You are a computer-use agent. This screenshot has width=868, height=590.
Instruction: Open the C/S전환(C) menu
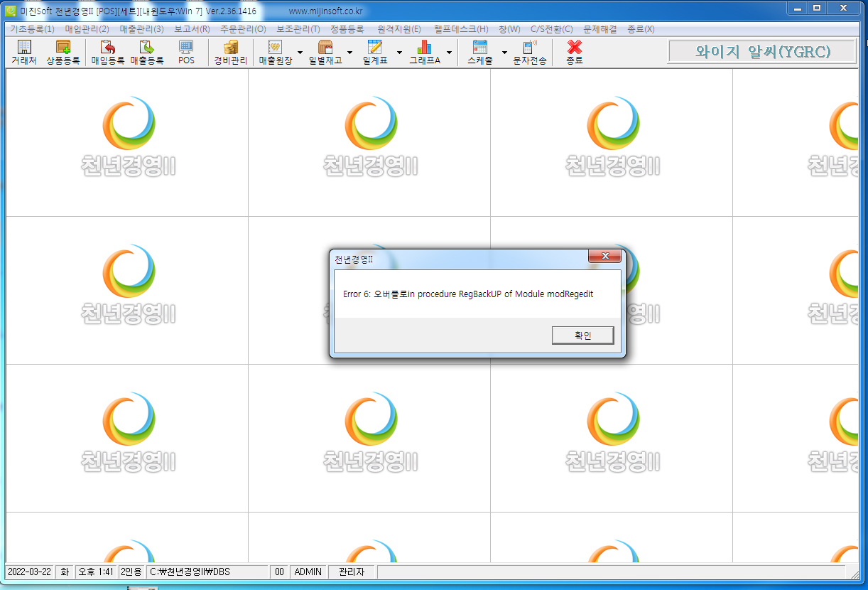click(x=551, y=29)
